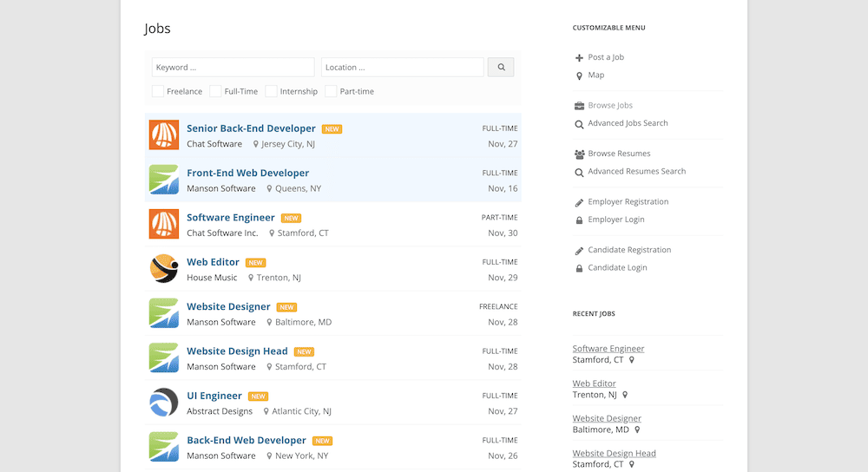Open Browse Resumes menu item

(619, 154)
